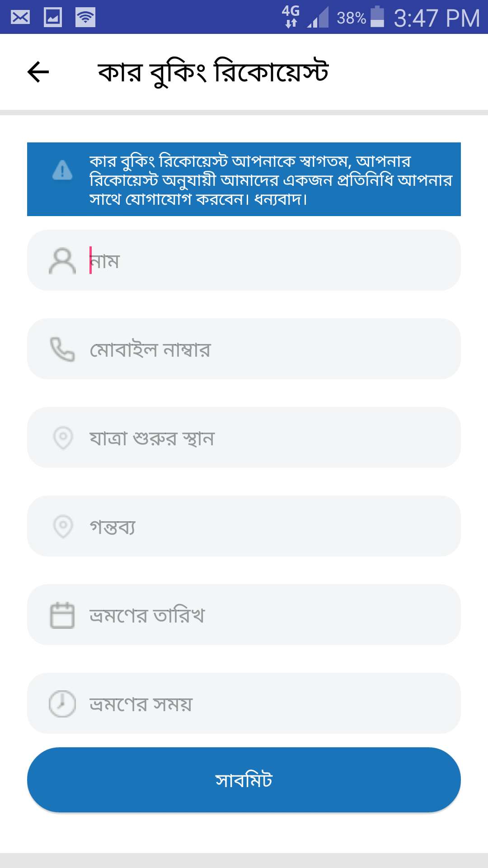Viewport: 488px width, 868px height.
Task: Click the person icon in name field
Action: tap(62, 261)
